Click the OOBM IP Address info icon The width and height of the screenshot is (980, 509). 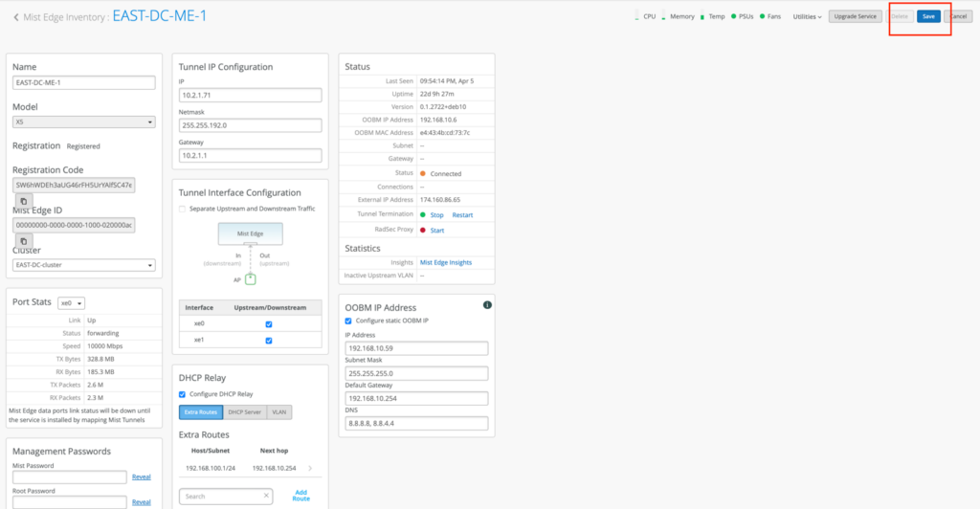click(487, 304)
